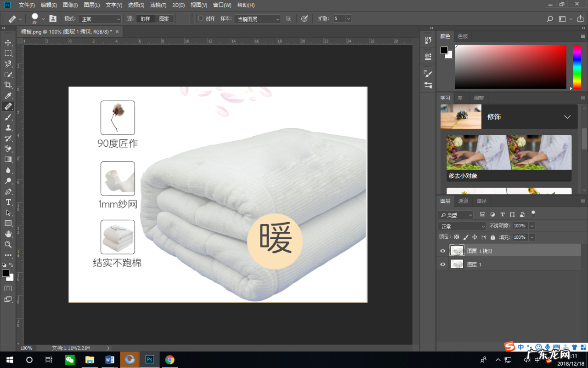Select the Crop tool
Screen dimensions: 588x368
click(7, 85)
